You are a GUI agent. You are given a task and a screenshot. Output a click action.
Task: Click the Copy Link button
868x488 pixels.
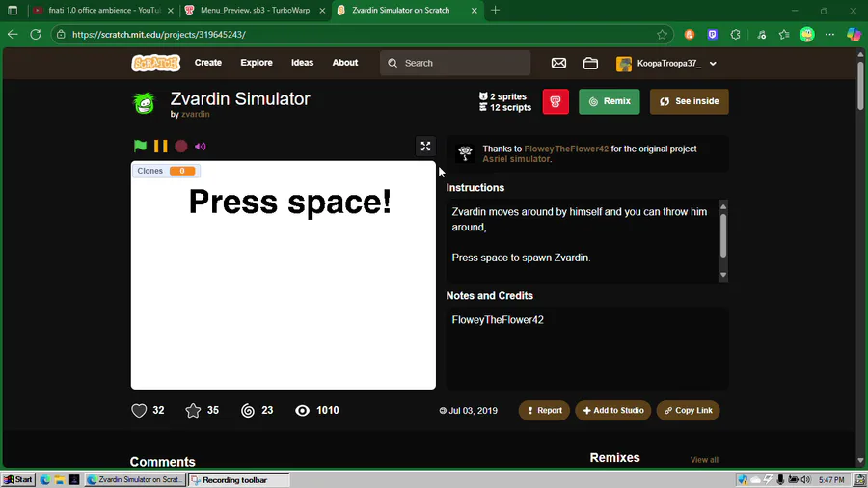688,410
